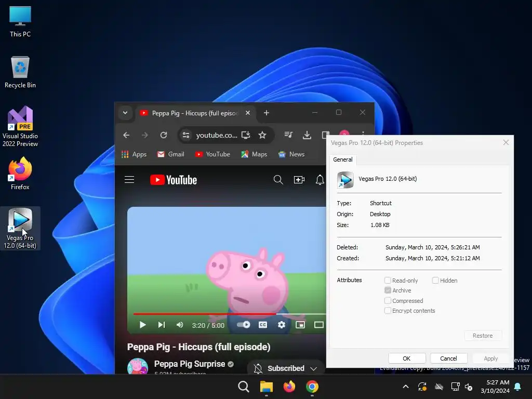This screenshot has height=399, width=532.
Task: Show hidden system tray icons
Action: 405,387
